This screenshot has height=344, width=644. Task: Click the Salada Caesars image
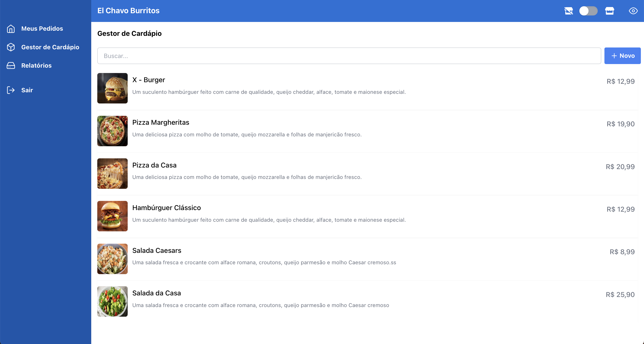[112, 259]
